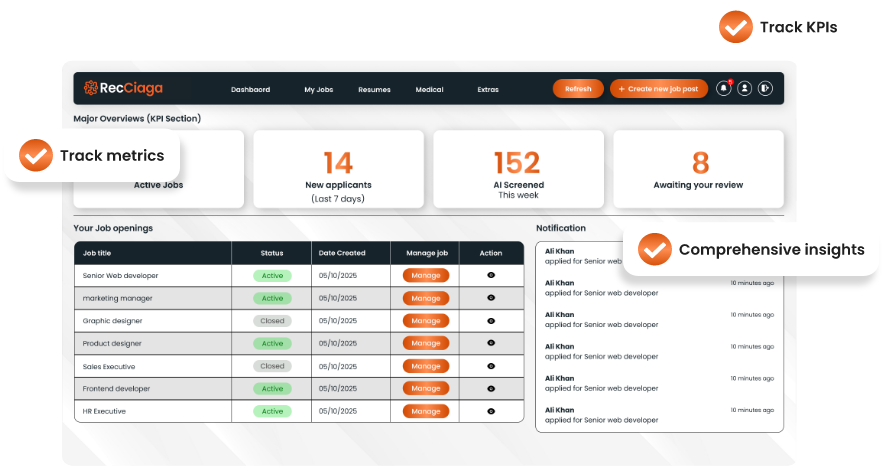Click the logout icon in header
Screen dimensions: 884x466
coord(766,88)
